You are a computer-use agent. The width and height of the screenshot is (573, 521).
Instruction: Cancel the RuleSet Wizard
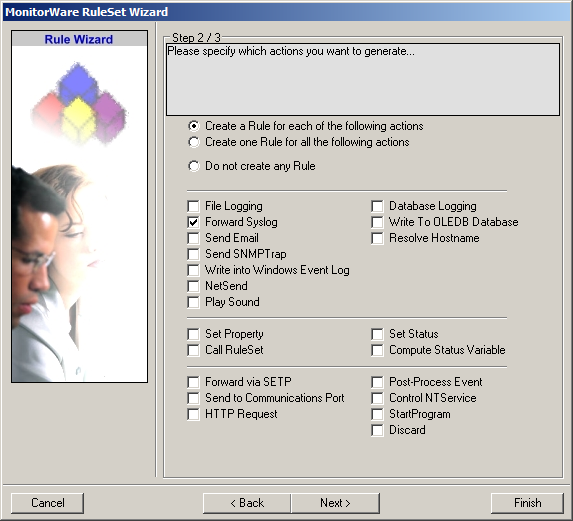pos(48,503)
